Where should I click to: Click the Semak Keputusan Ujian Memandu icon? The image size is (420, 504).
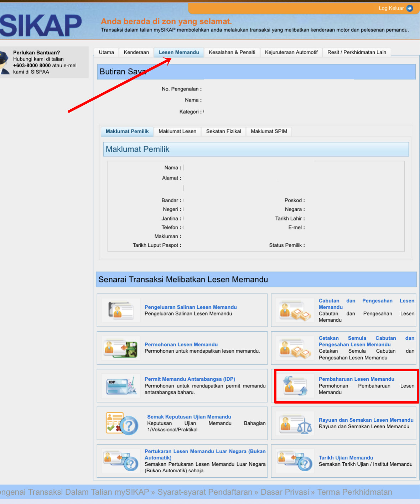(121, 423)
